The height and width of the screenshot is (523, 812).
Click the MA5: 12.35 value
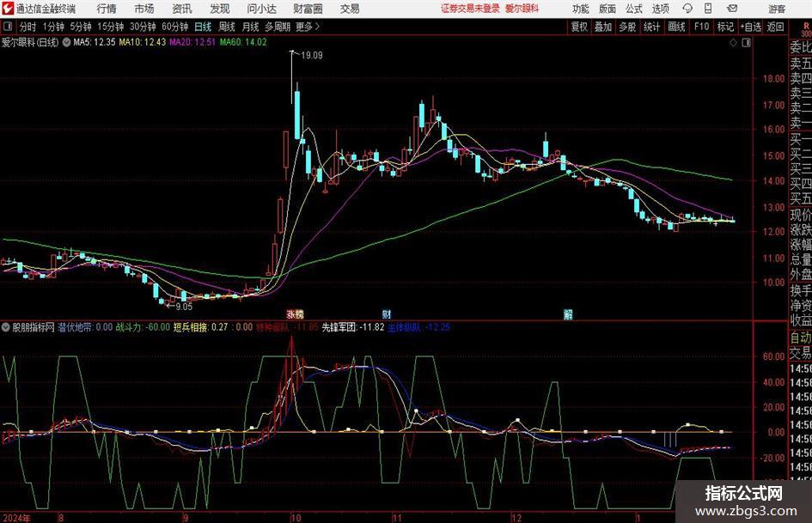point(94,42)
